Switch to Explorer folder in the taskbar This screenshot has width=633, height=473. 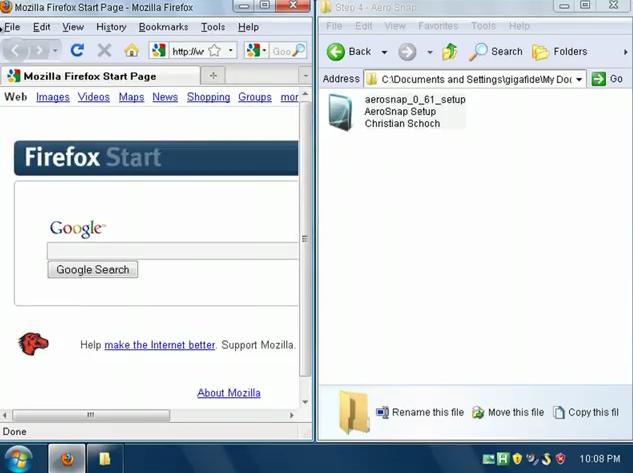(x=105, y=459)
